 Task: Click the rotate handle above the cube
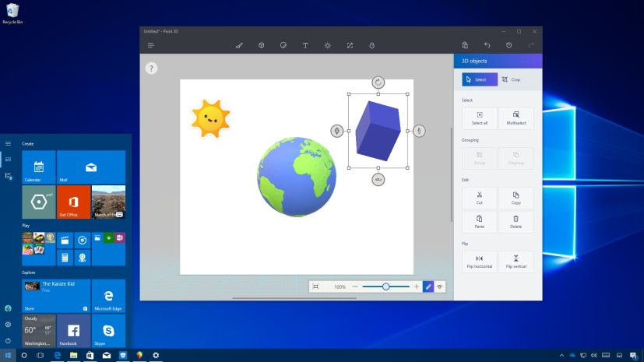point(378,83)
